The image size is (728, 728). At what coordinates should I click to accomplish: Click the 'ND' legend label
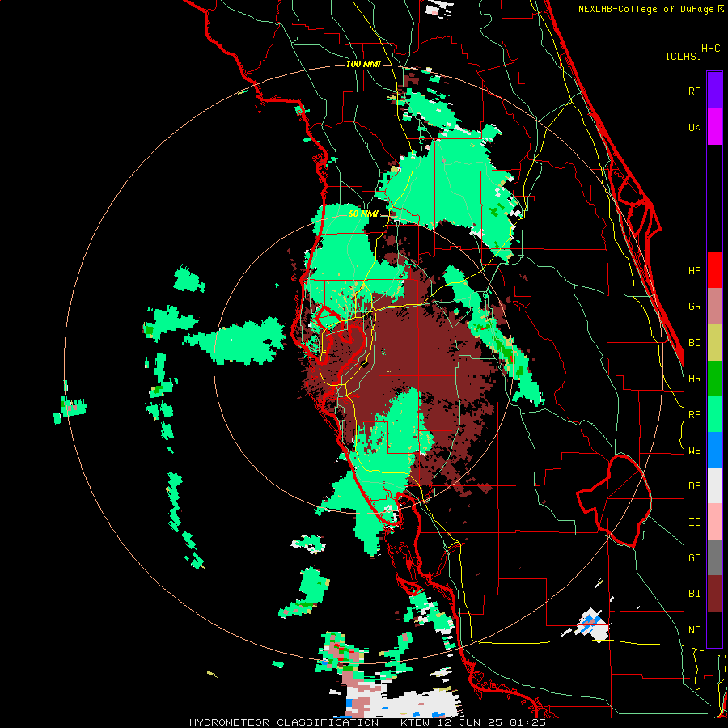[x=694, y=630]
